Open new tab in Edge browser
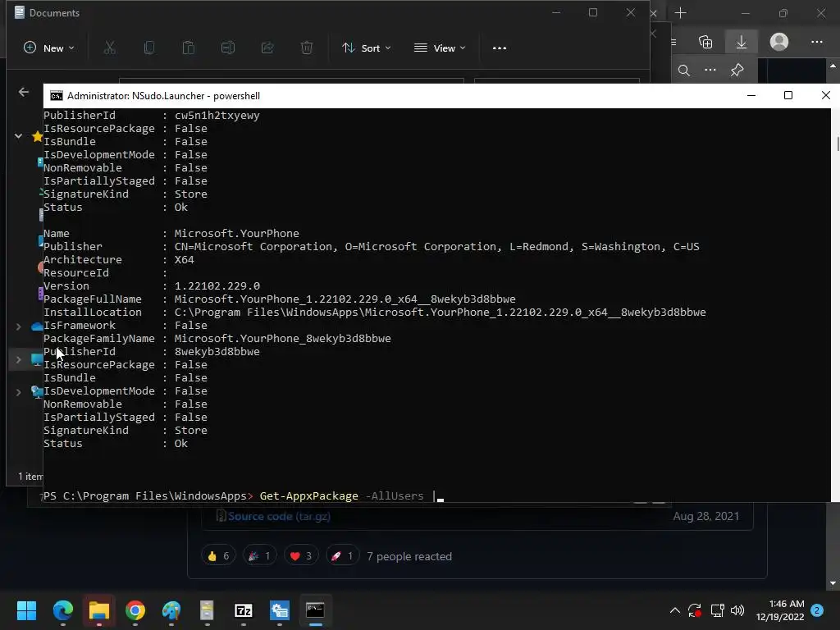 [x=680, y=13]
